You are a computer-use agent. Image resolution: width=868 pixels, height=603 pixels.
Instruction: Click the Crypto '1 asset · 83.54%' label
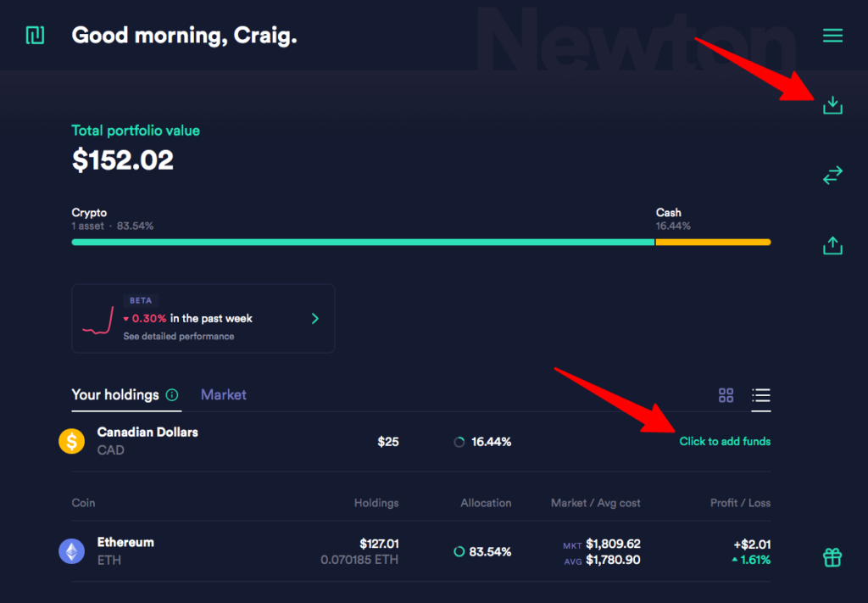[x=113, y=226]
